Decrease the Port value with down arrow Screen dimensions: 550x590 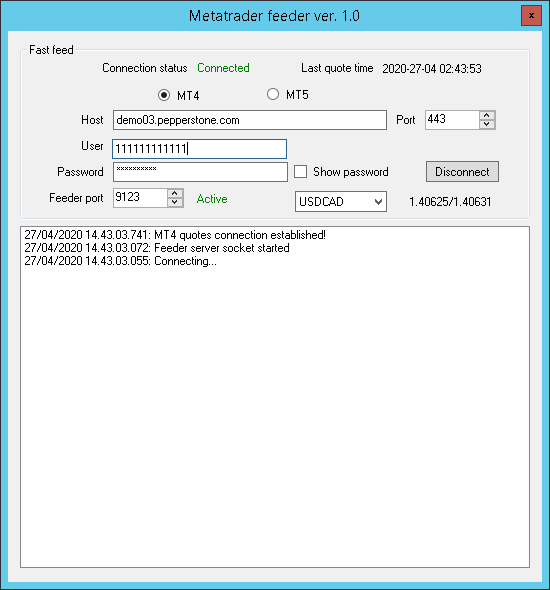pos(487,124)
